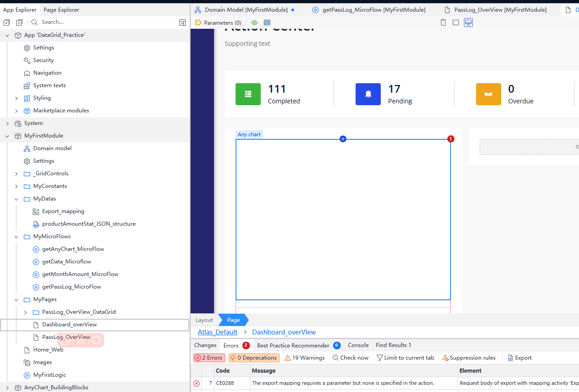This screenshot has height=392, width=579.
Task: Click the search magnifier icon in App Explorer
Action: [x=35, y=22]
